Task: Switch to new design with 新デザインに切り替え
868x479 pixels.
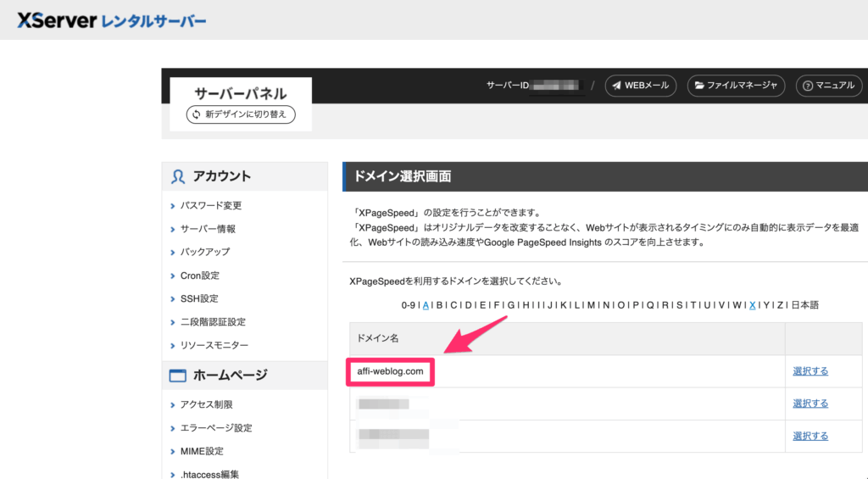Action: pyautogui.click(x=241, y=114)
